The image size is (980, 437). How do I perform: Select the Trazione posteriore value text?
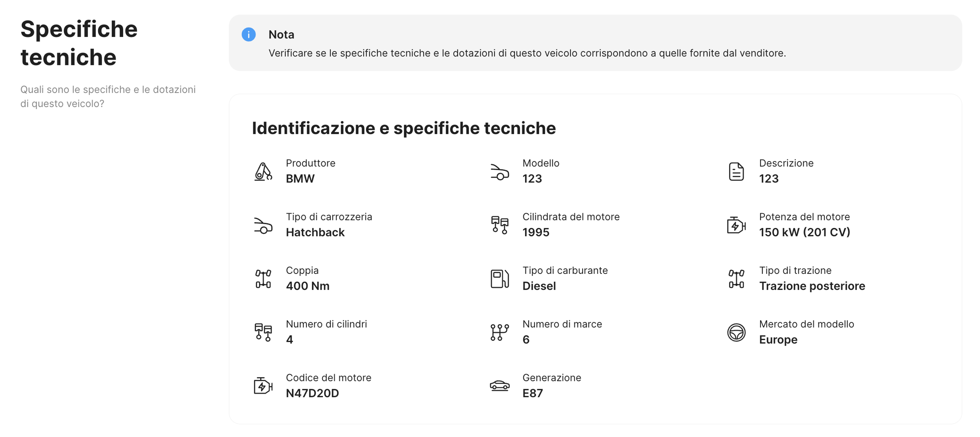coord(813,286)
